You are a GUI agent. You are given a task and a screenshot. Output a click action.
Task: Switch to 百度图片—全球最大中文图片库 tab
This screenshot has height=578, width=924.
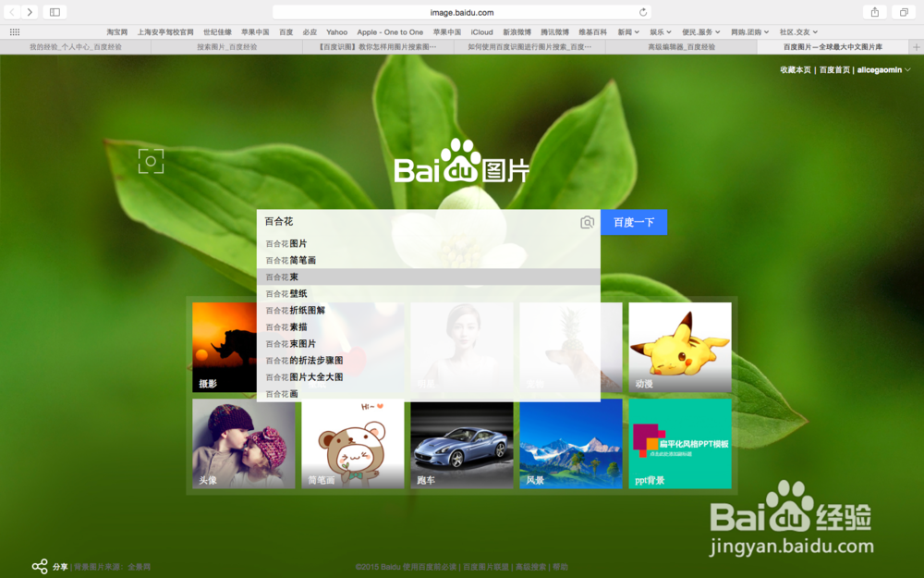(x=833, y=46)
